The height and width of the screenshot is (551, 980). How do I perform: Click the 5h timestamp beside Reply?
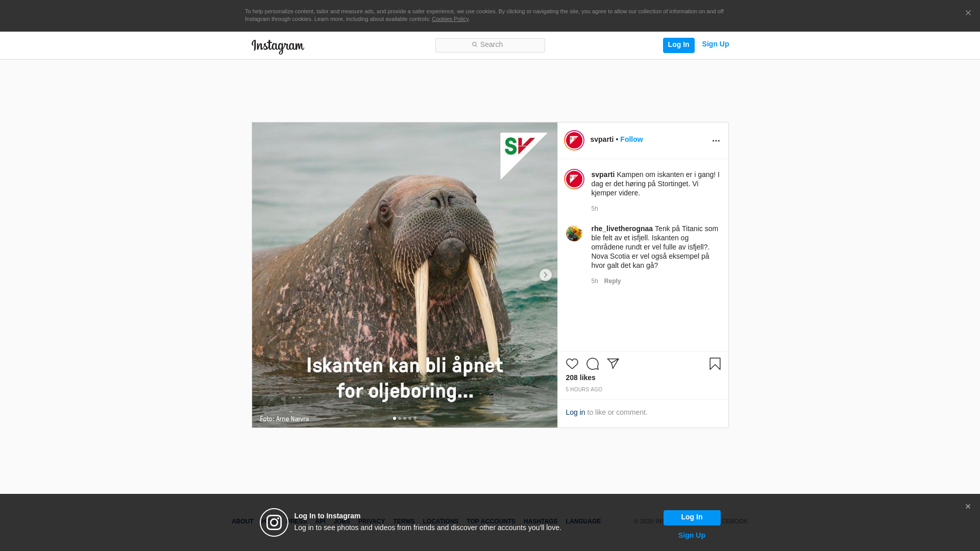[595, 281]
